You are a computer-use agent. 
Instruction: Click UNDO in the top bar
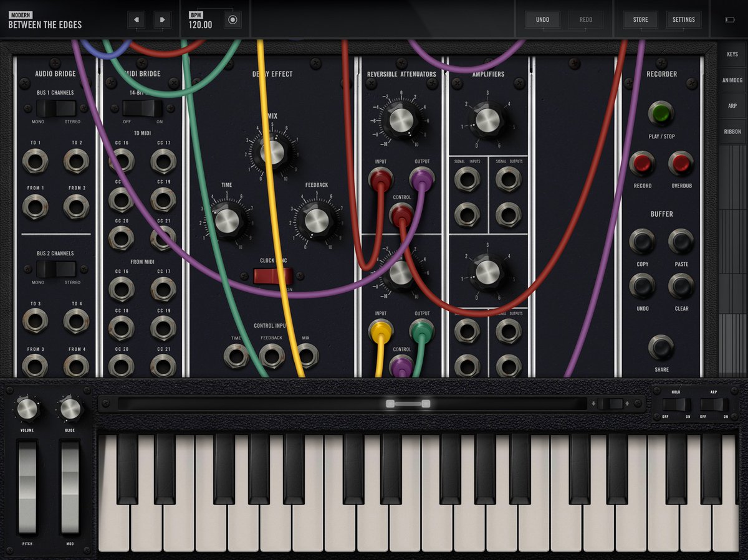pos(542,19)
